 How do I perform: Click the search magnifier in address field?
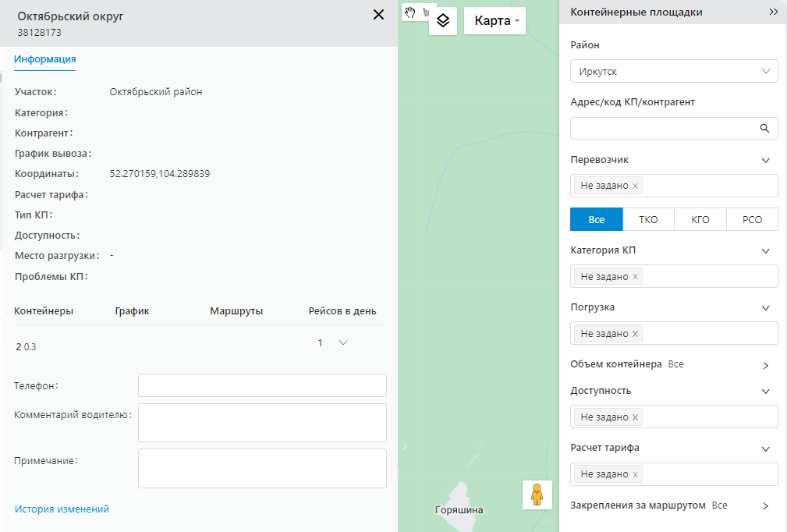click(x=764, y=129)
